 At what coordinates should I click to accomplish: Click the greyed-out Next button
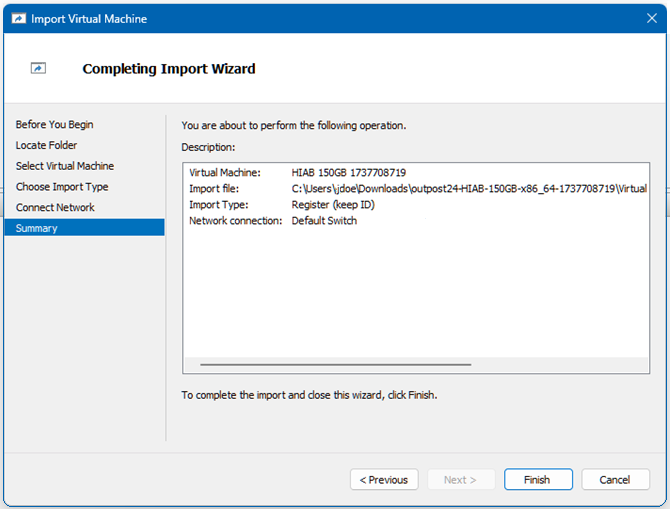(x=461, y=480)
